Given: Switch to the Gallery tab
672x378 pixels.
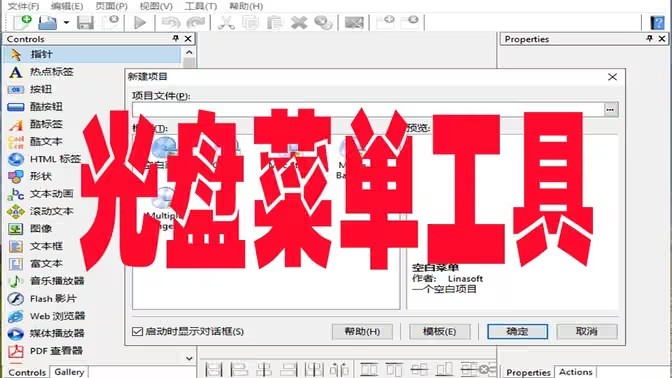Looking at the screenshot, I should (69, 372).
